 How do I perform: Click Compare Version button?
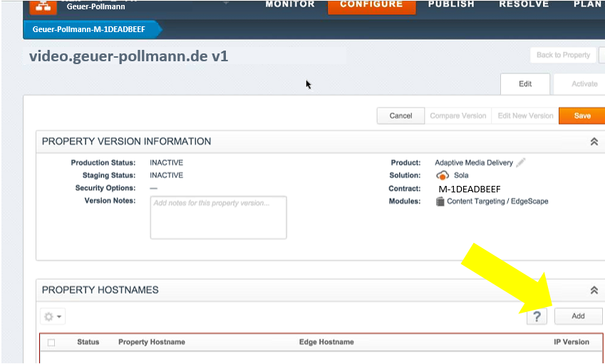coord(458,115)
